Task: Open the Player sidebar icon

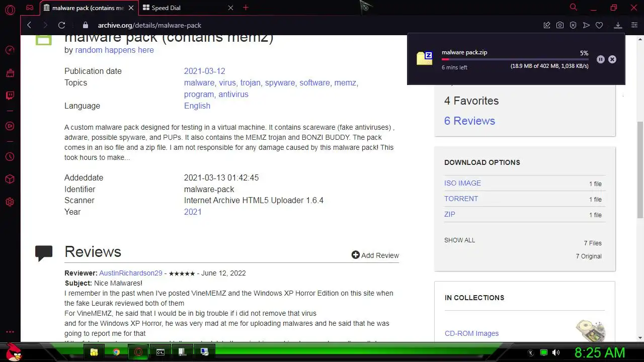Action: (10, 126)
